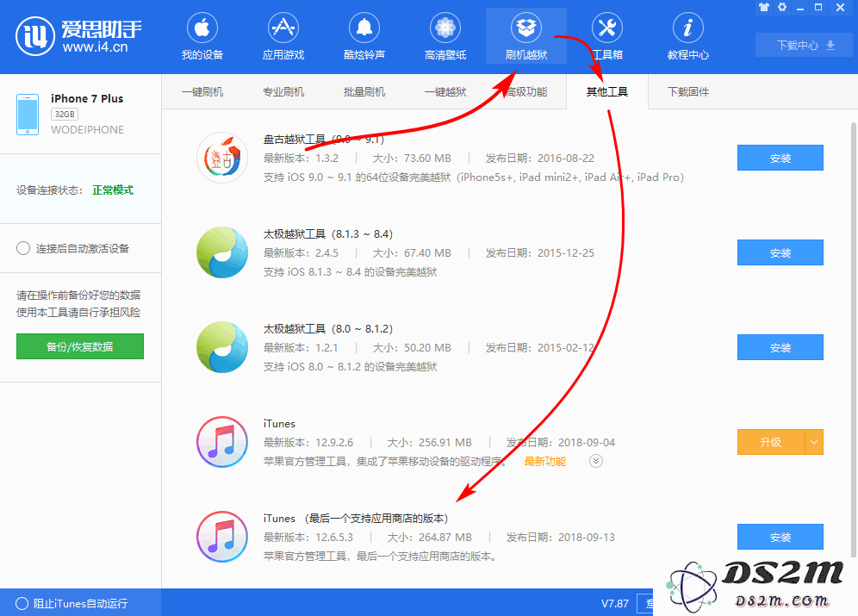Click the vertical scrollbar of tool list
The height and width of the screenshot is (616, 858).
coord(854,339)
